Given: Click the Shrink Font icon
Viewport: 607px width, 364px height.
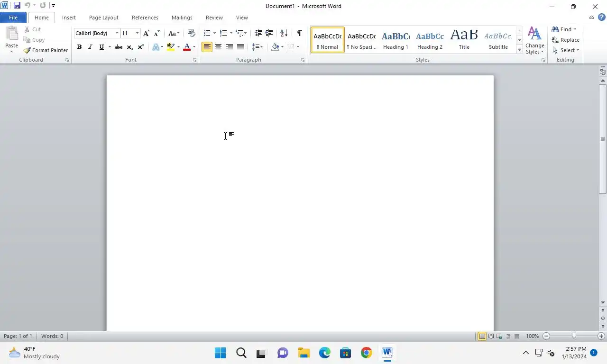Looking at the screenshot, I should tap(156, 33).
